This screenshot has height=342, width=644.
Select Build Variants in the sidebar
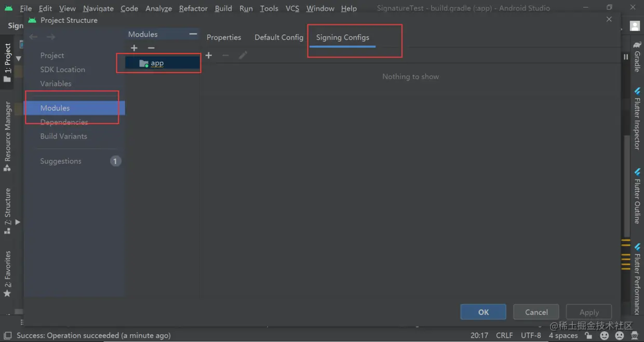[63, 136]
